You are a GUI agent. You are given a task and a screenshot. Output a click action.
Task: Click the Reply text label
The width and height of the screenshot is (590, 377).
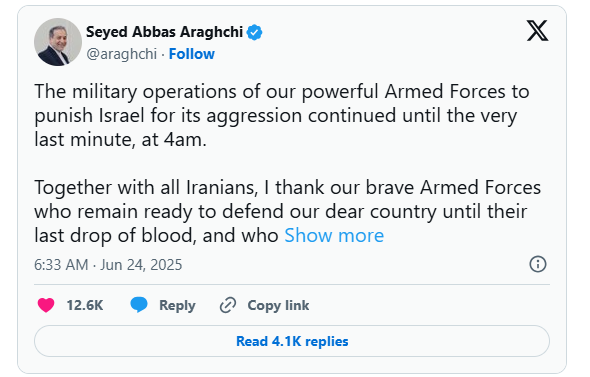click(177, 305)
